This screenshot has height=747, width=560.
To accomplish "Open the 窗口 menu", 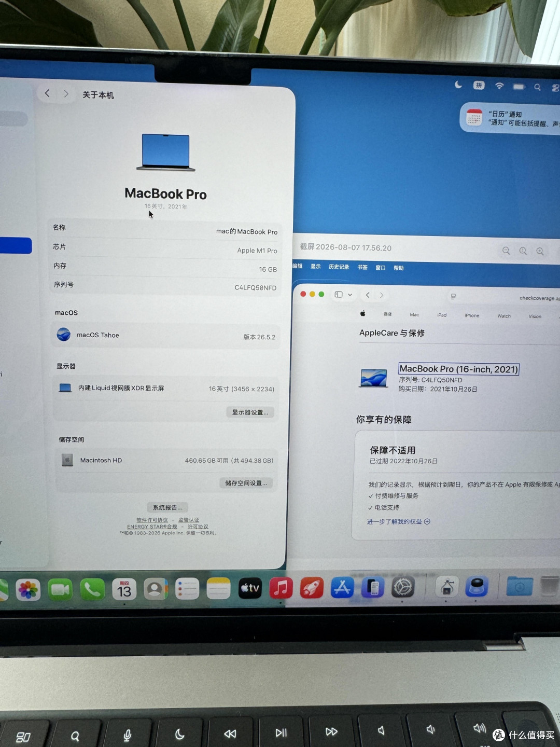I will tap(381, 268).
